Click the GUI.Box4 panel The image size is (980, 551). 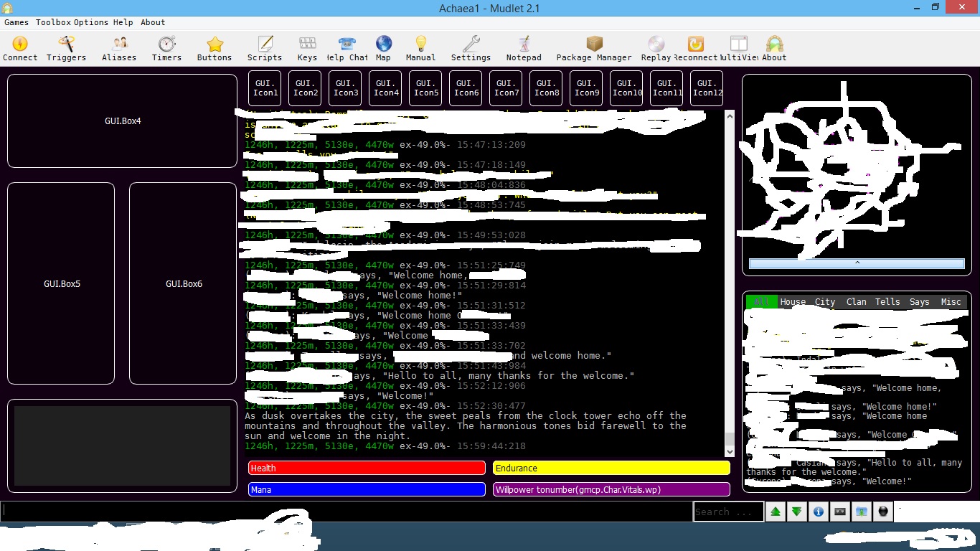[x=122, y=121]
